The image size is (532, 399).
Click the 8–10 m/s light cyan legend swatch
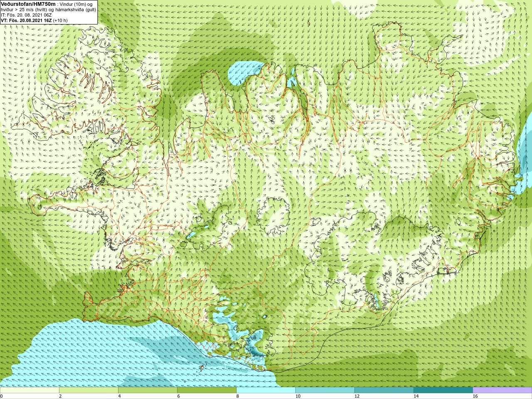click(x=266, y=390)
